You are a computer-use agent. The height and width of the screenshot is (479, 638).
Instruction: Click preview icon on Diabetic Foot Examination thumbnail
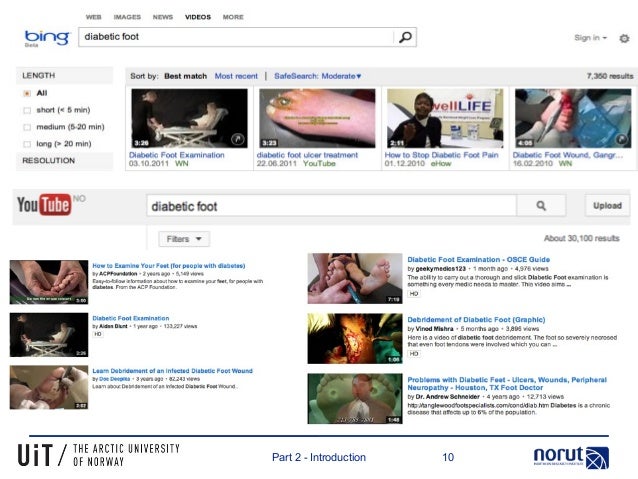238,139
